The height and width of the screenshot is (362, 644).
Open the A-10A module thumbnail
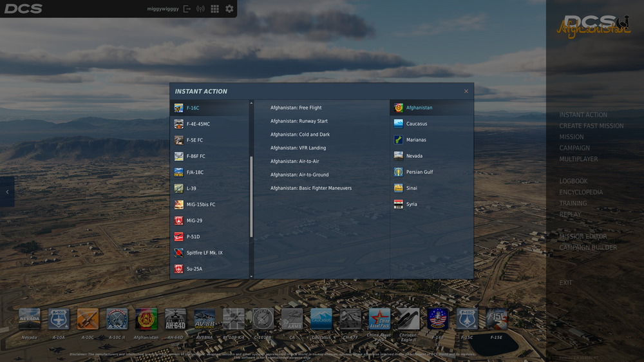tap(59, 319)
